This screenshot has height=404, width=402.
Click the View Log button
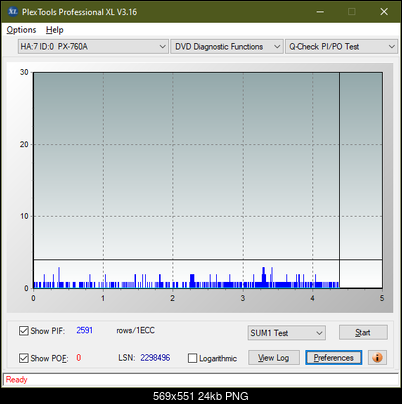coord(274,358)
